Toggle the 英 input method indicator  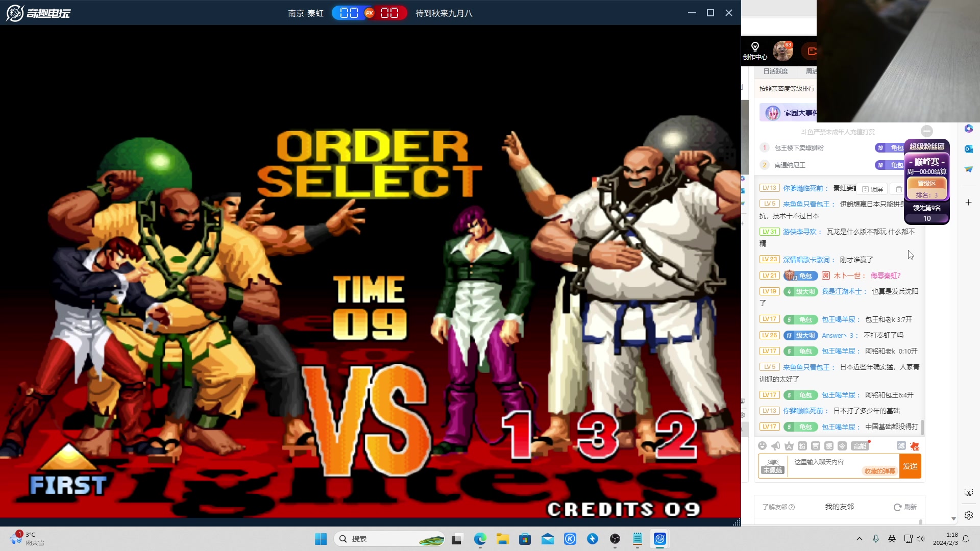pyautogui.click(x=892, y=539)
